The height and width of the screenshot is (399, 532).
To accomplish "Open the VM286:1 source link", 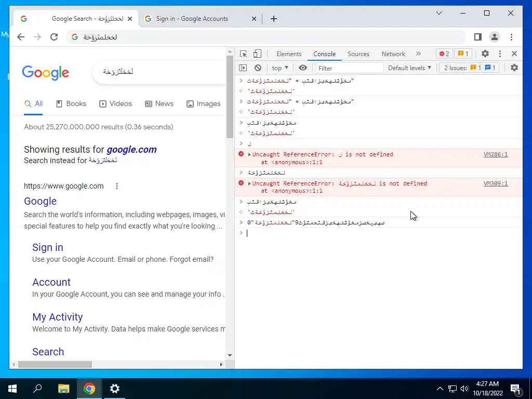I will click(x=495, y=154).
